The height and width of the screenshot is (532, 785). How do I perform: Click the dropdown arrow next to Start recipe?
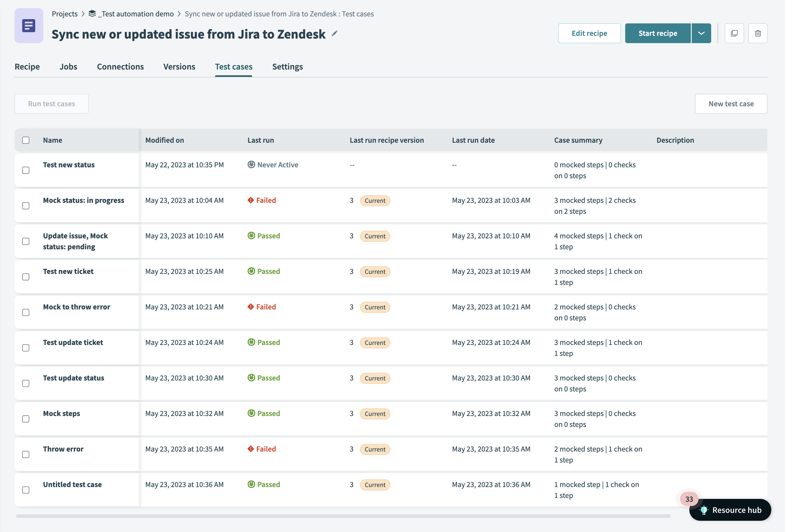701,33
